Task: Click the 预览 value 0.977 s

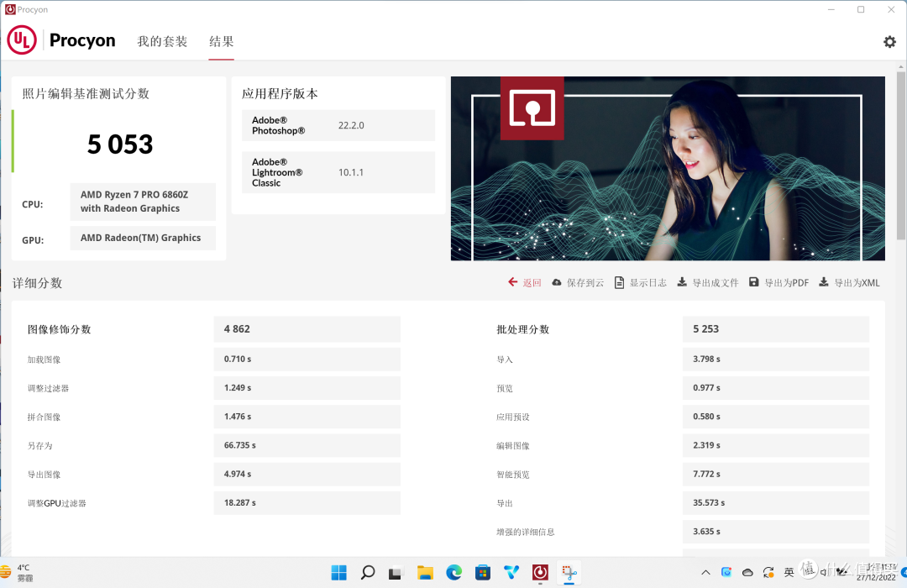Action: click(x=776, y=388)
